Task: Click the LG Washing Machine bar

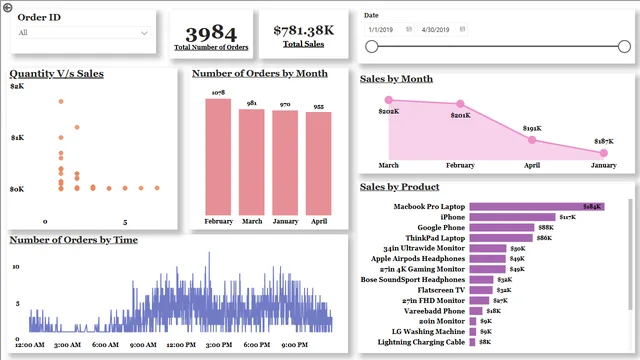Action: pyautogui.click(x=473, y=331)
